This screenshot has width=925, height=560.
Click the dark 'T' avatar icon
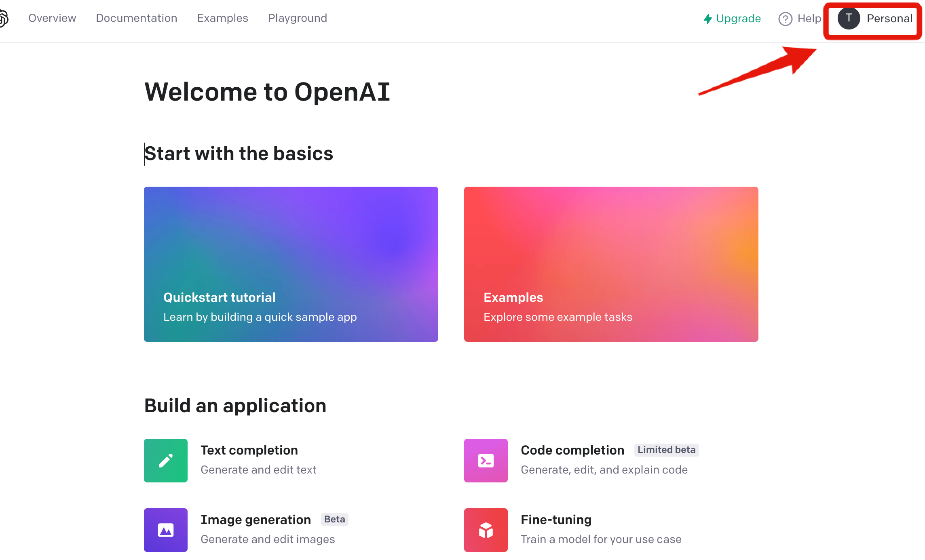click(x=849, y=18)
